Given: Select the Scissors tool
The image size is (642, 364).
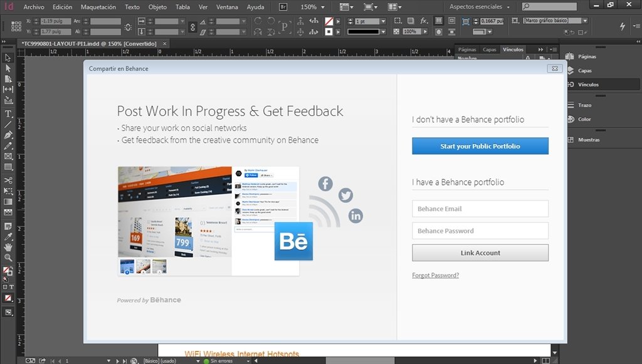Looking at the screenshot, I should pyautogui.click(x=8, y=180).
